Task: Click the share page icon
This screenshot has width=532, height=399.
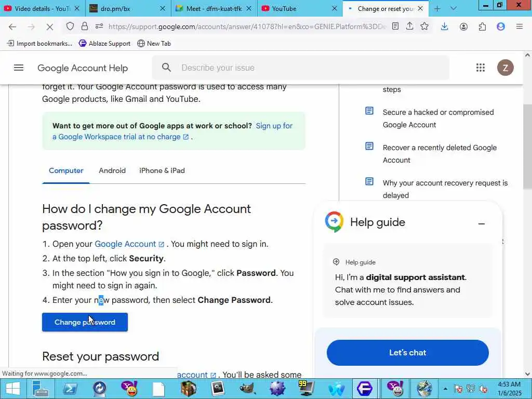Action: pyautogui.click(x=409, y=26)
